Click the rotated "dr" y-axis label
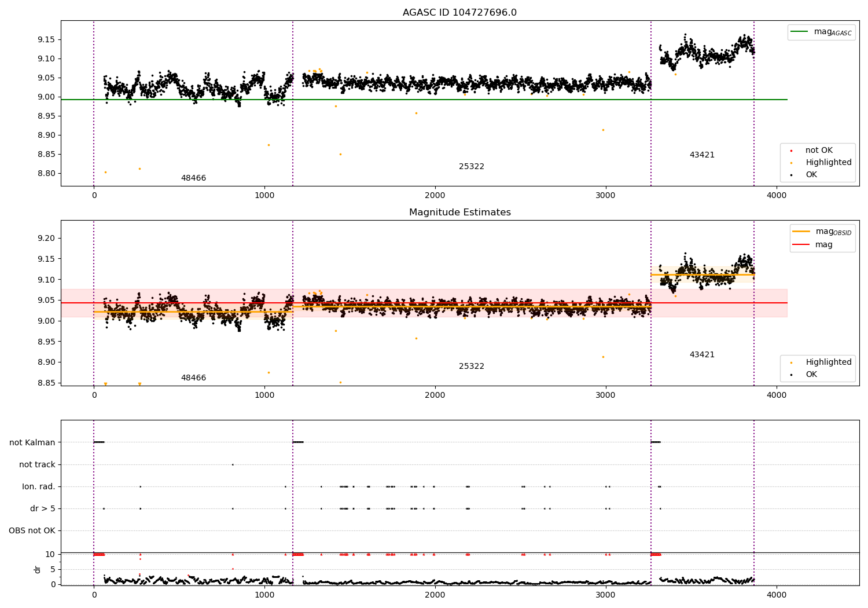 [x=38, y=569]
